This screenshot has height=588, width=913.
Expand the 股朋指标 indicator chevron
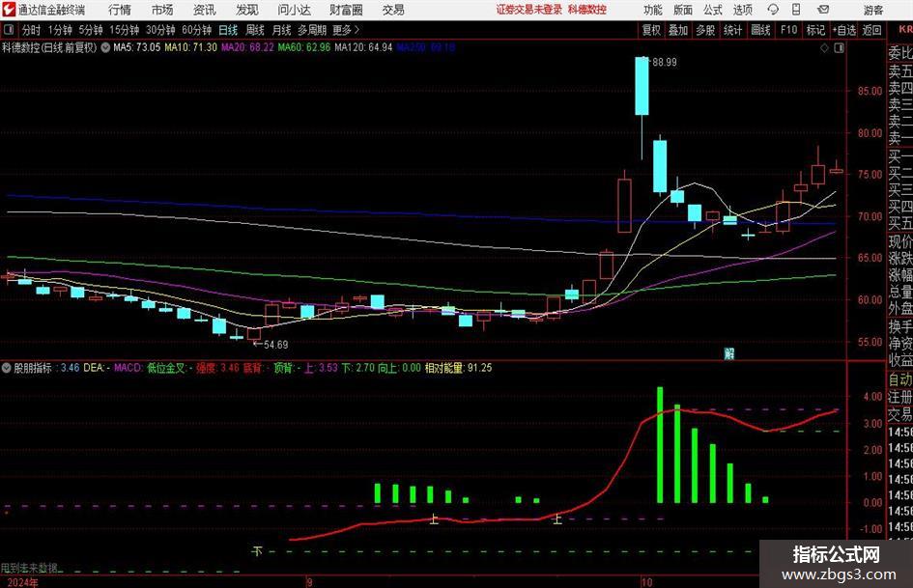pyautogui.click(x=7, y=368)
